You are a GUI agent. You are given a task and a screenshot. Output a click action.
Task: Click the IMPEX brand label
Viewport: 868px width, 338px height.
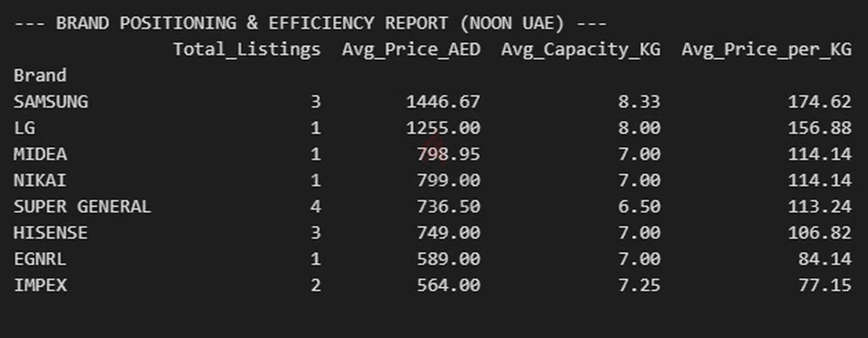click(41, 285)
